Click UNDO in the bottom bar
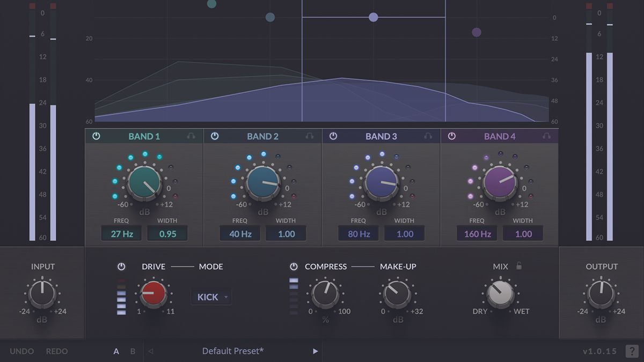The image size is (644, 362). pos(22,351)
